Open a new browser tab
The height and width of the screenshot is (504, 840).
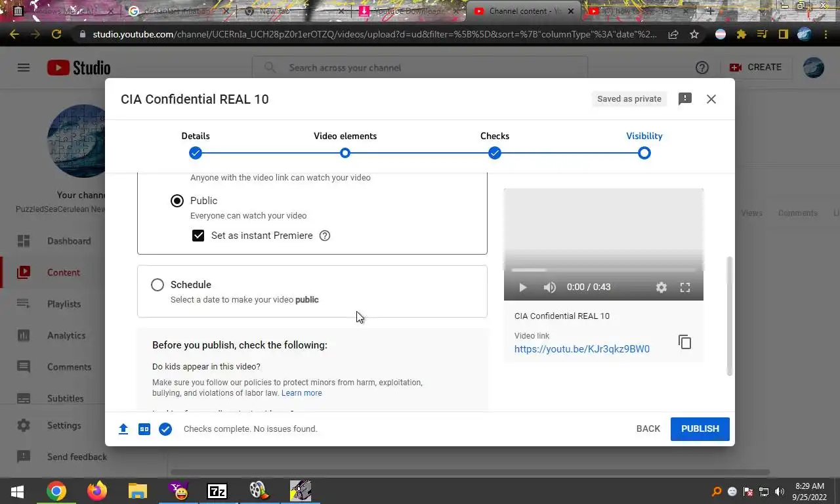click(710, 11)
